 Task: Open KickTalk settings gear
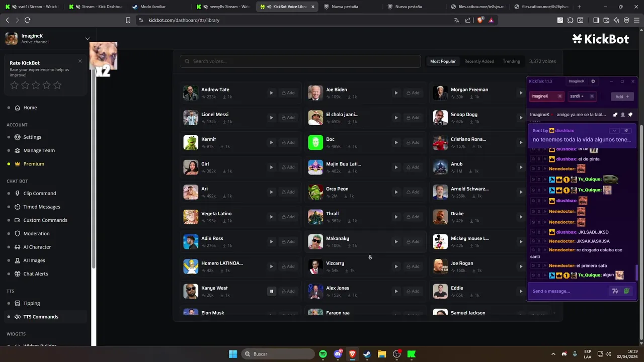click(593, 81)
